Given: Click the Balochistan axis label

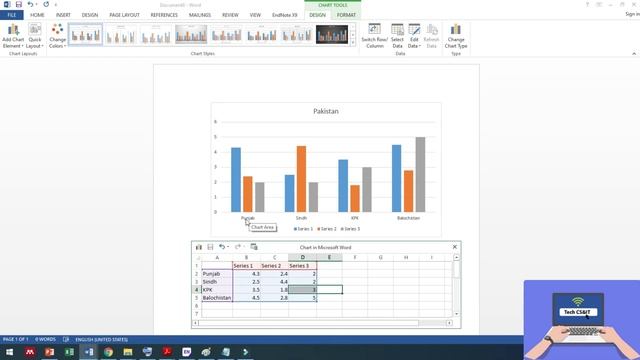Looking at the screenshot, I should [408, 218].
